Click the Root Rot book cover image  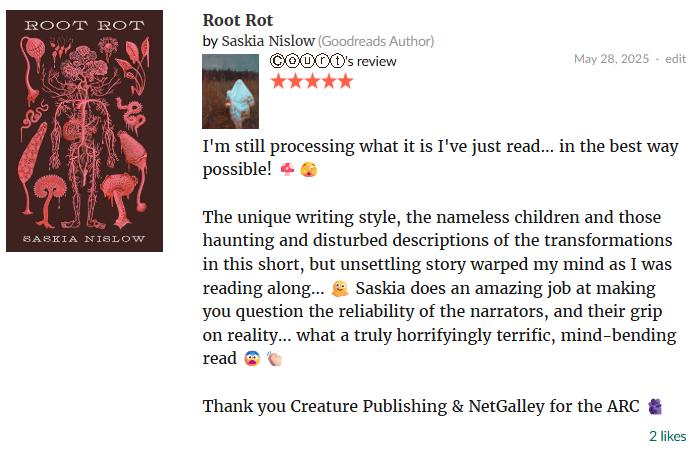(x=84, y=131)
